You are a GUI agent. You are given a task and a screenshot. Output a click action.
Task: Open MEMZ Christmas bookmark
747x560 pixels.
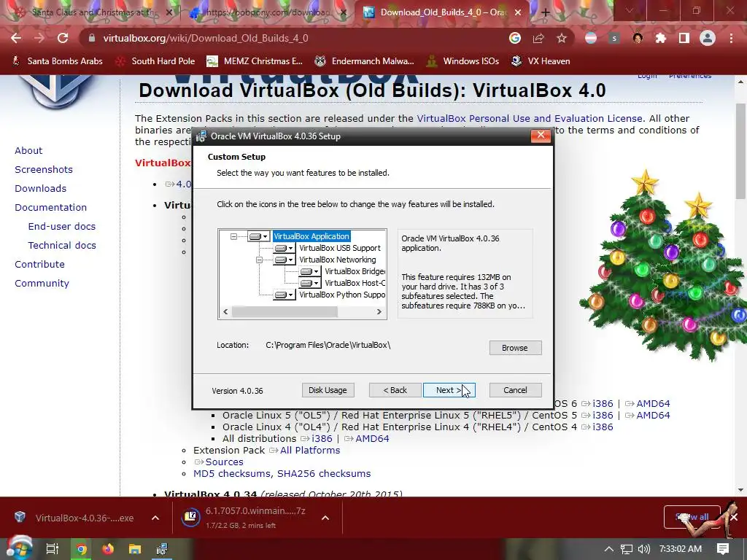click(x=255, y=61)
